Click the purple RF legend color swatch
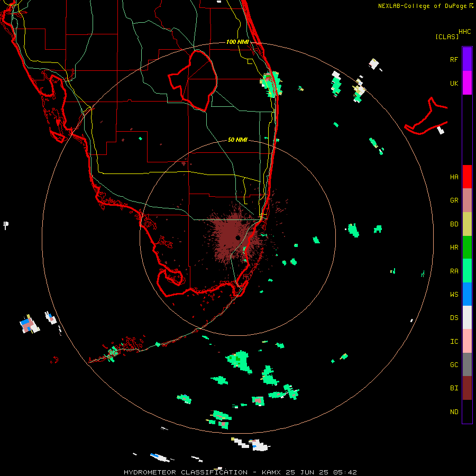The width and height of the screenshot is (476, 476). click(x=467, y=59)
